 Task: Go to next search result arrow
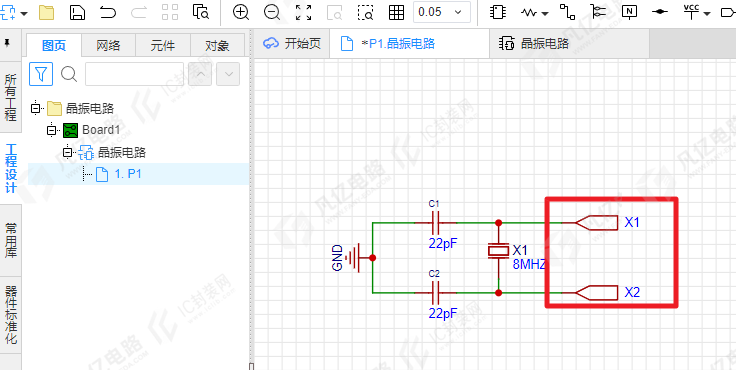point(229,74)
